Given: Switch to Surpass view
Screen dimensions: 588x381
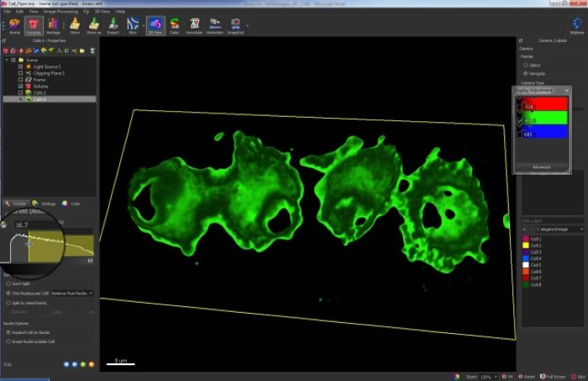Looking at the screenshot, I should (x=34, y=25).
